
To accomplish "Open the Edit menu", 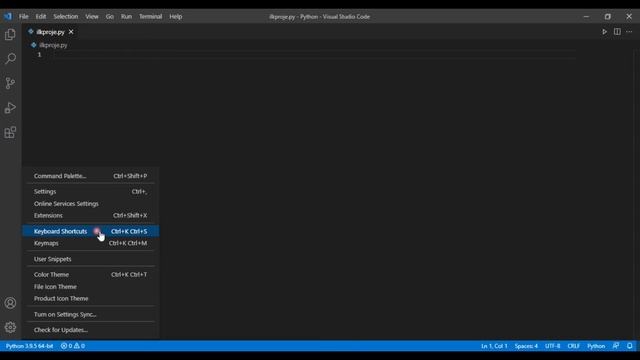I will [41, 17].
